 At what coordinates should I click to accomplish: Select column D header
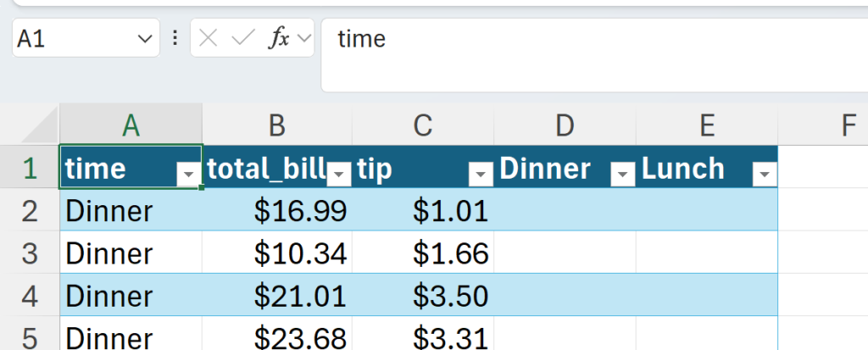(565, 125)
